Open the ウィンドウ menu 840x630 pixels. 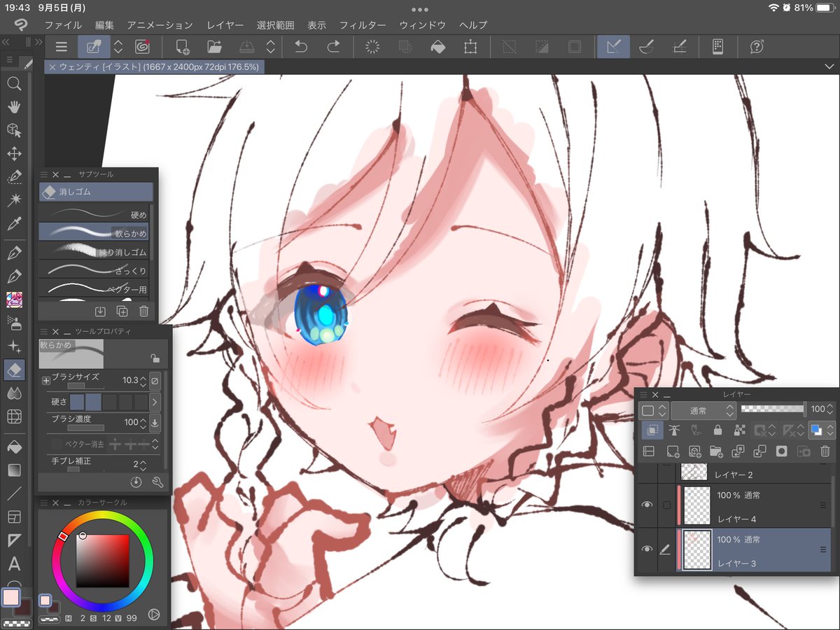pos(422,25)
